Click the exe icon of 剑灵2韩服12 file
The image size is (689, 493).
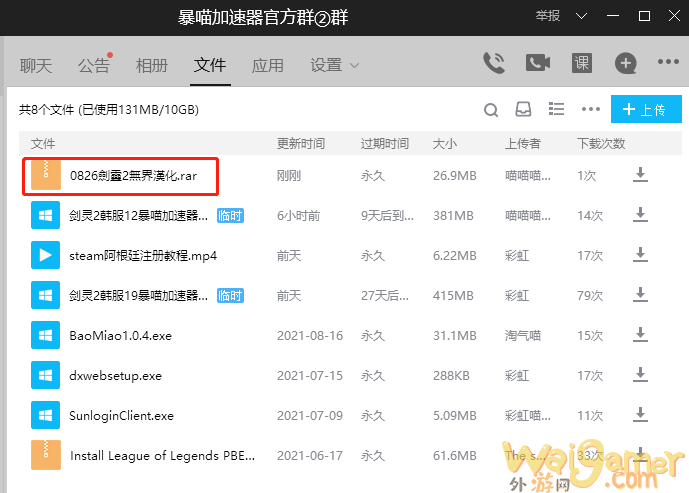pyautogui.click(x=45, y=215)
